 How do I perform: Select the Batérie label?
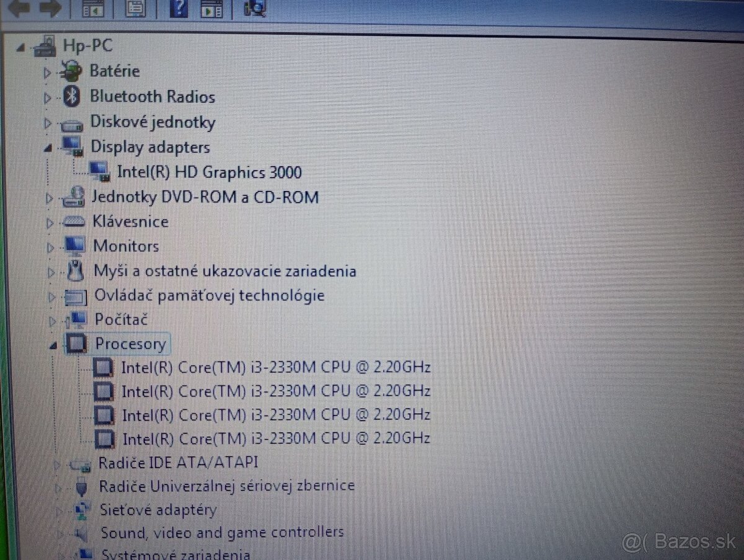click(x=115, y=71)
